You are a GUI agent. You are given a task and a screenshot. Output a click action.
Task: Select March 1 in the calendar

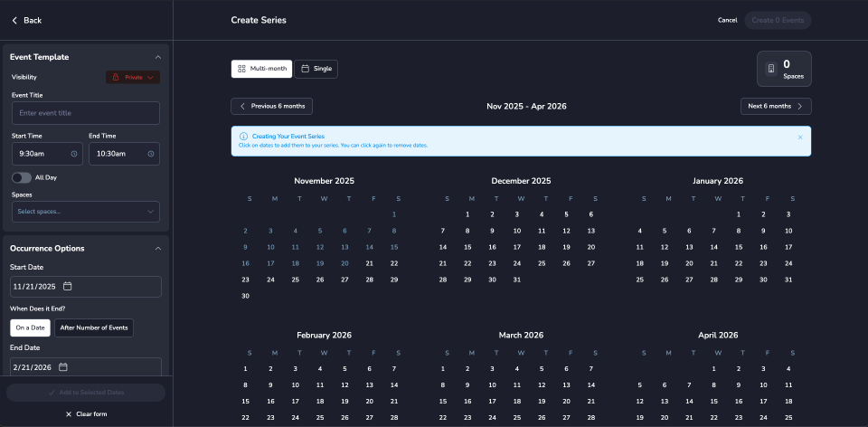(443, 369)
